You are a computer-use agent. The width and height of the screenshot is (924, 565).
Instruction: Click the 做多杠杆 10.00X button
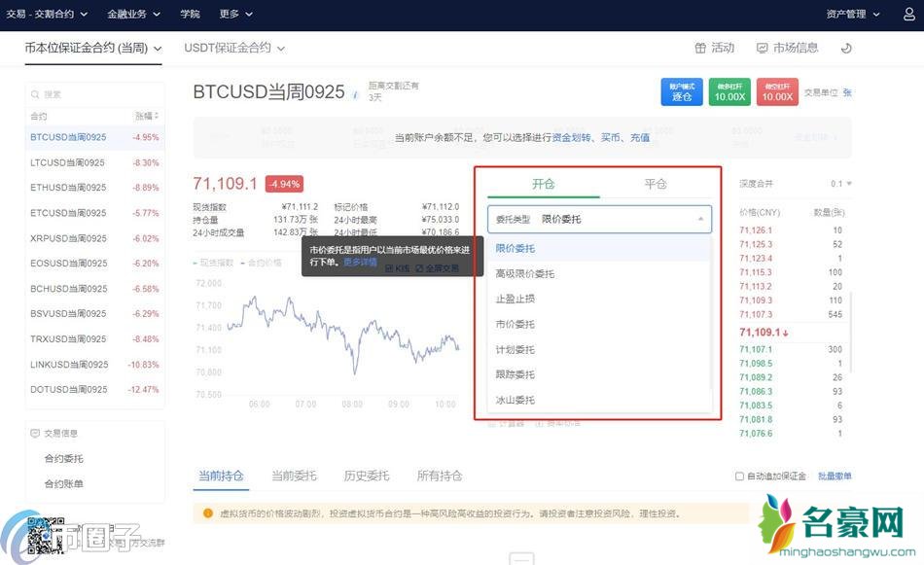tap(729, 92)
